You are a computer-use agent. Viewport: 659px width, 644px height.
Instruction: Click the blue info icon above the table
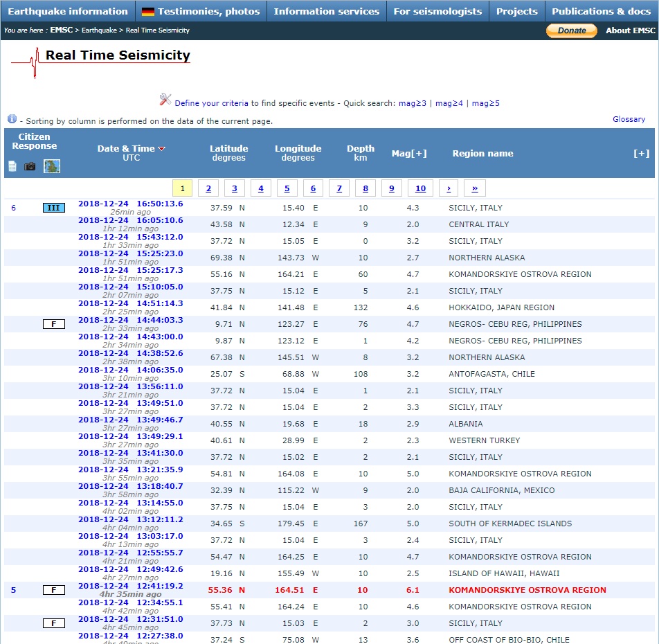coord(12,119)
